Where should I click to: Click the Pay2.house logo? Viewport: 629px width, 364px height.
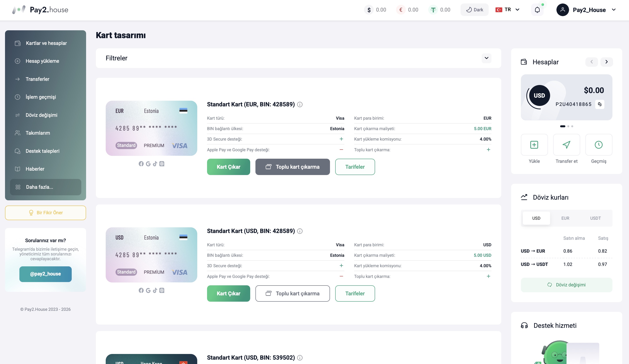point(40,10)
